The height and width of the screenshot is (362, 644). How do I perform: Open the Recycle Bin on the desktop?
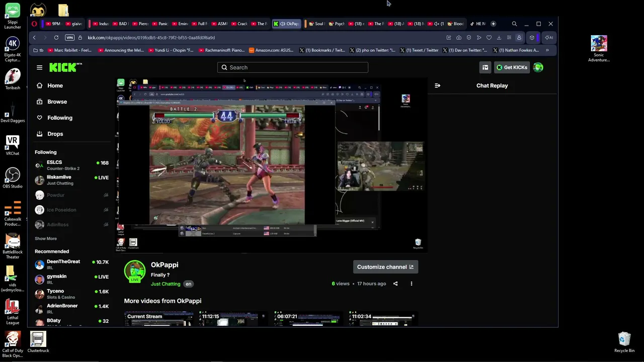click(624, 342)
